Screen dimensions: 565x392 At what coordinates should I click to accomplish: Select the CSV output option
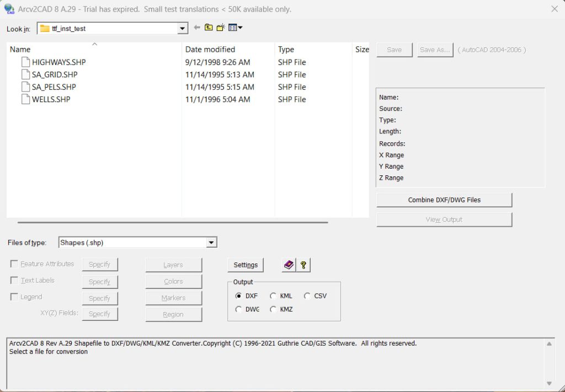(307, 296)
